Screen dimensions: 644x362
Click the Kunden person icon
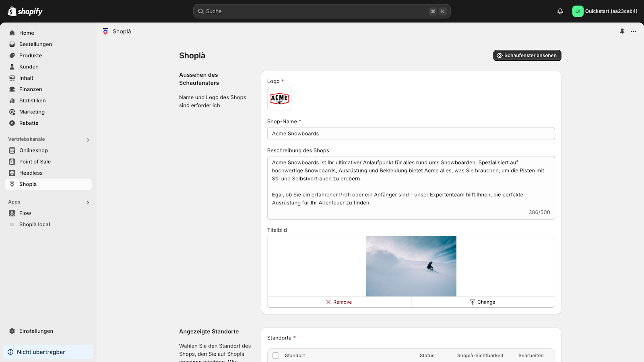pos(12,67)
